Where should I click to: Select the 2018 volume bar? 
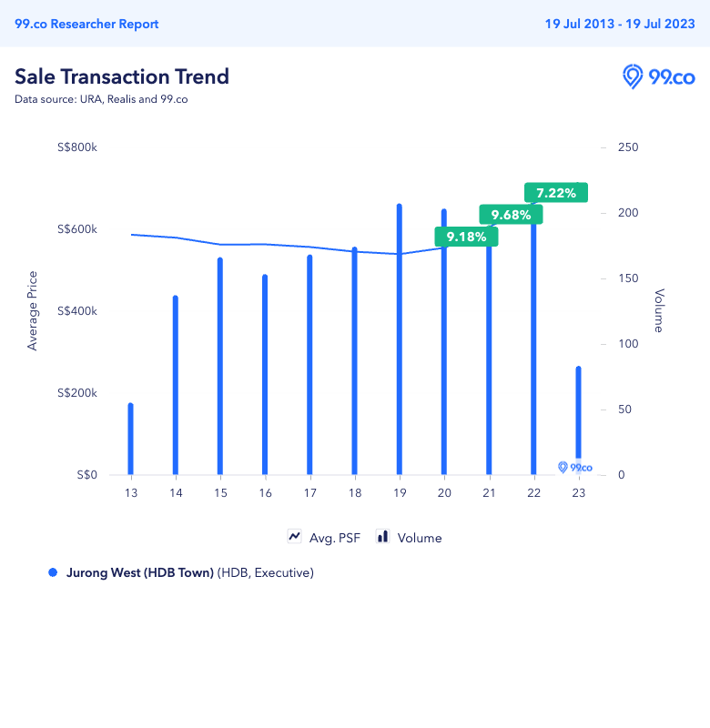pyautogui.click(x=355, y=360)
